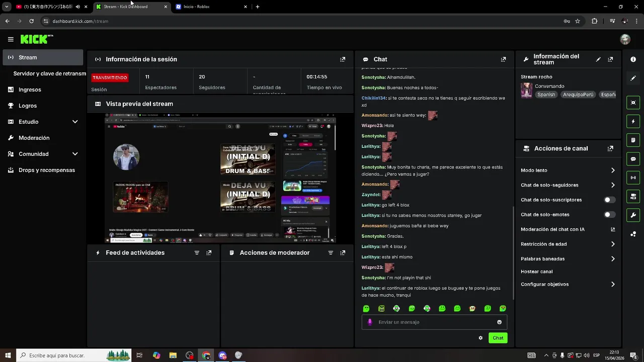This screenshot has width=644, height=362.
Task: Insert the first green emote from quick row
Action: (x=366, y=308)
